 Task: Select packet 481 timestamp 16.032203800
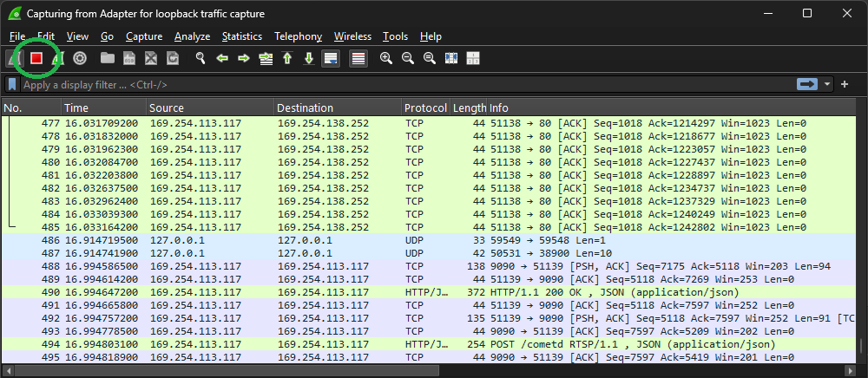tap(102, 175)
